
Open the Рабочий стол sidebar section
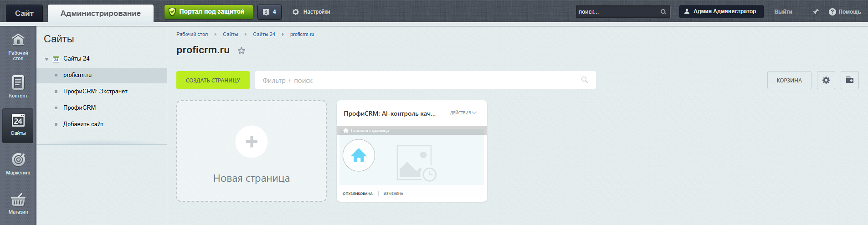(x=18, y=47)
